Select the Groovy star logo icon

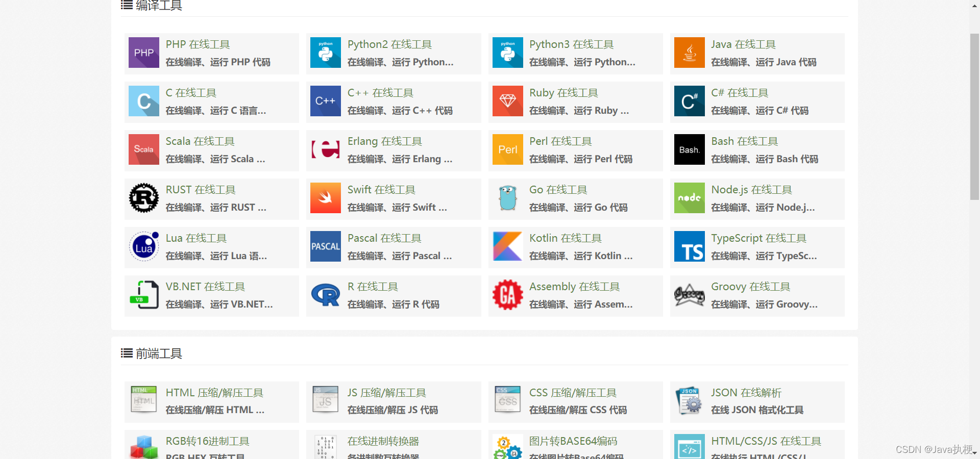(x=690, y=295)
